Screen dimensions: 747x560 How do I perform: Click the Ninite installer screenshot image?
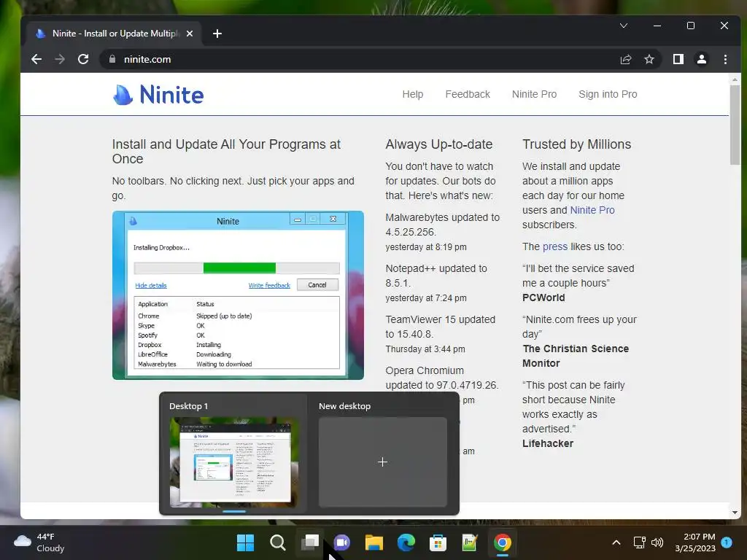(x=238, y=295)
